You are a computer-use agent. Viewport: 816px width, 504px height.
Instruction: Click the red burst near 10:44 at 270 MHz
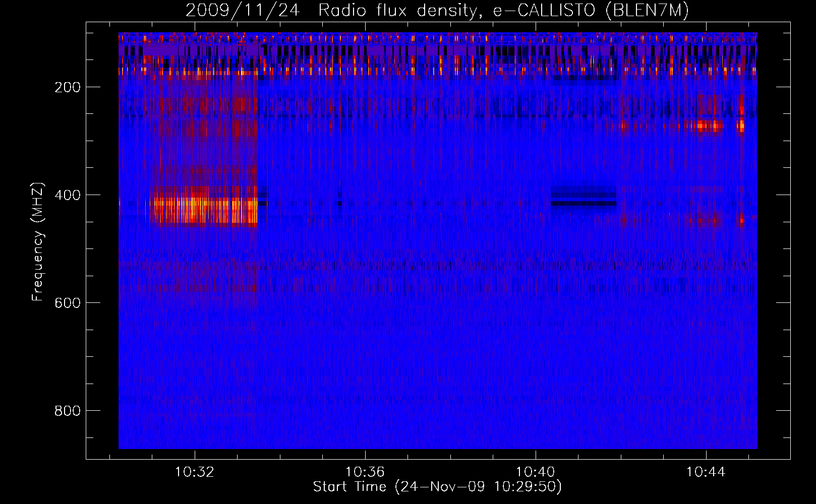click(x=705, y=125)
